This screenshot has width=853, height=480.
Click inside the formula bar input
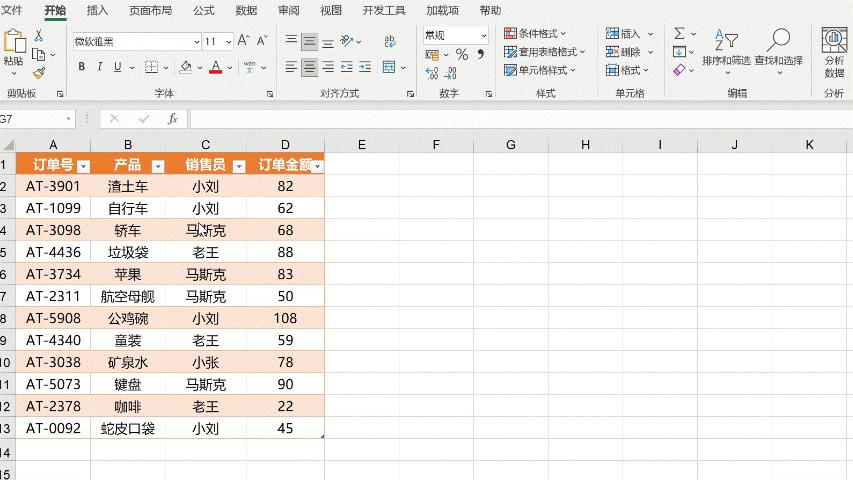tap(521, 119)
